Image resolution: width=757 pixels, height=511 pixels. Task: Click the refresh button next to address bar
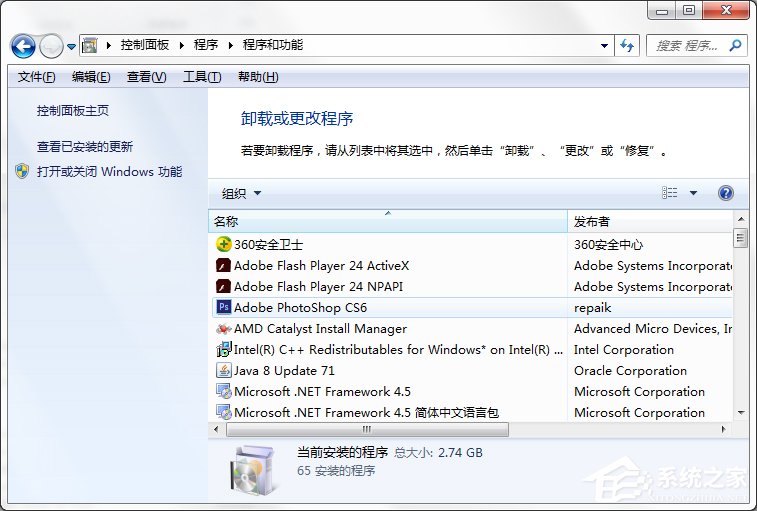coord(627,46)
